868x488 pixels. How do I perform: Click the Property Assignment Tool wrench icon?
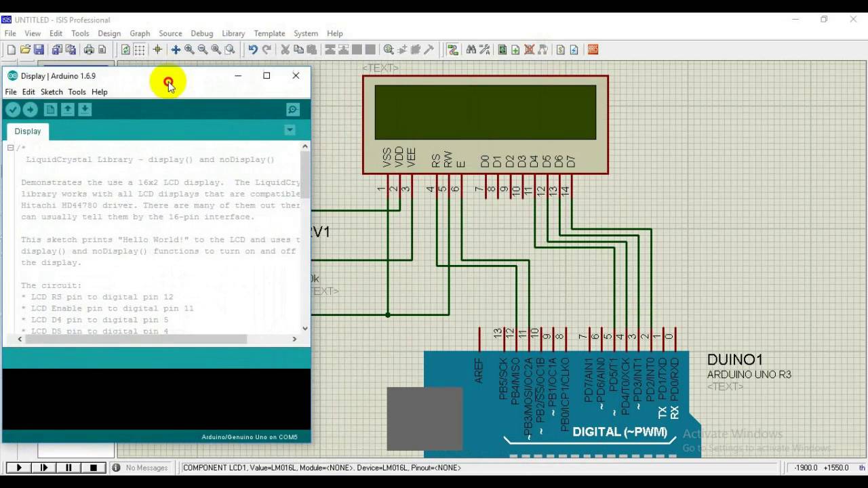(x=485, y=49)
